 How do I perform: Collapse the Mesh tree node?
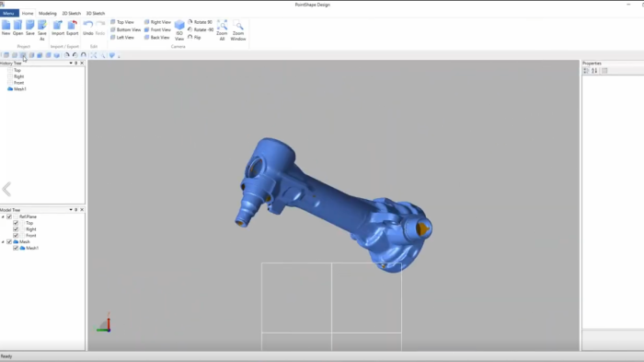[x=3, y=242]
